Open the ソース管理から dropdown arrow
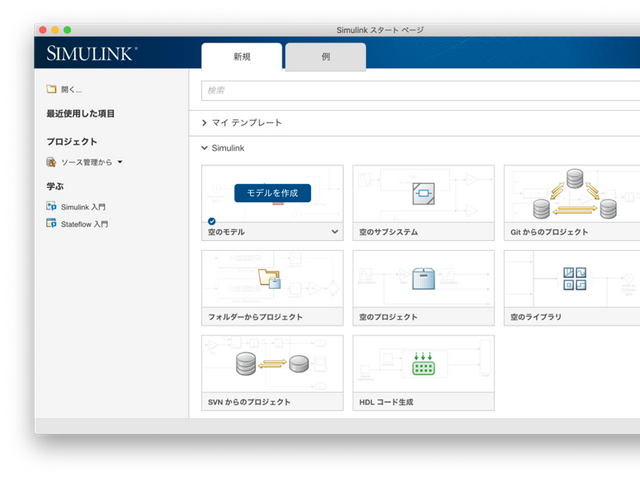 120,162
